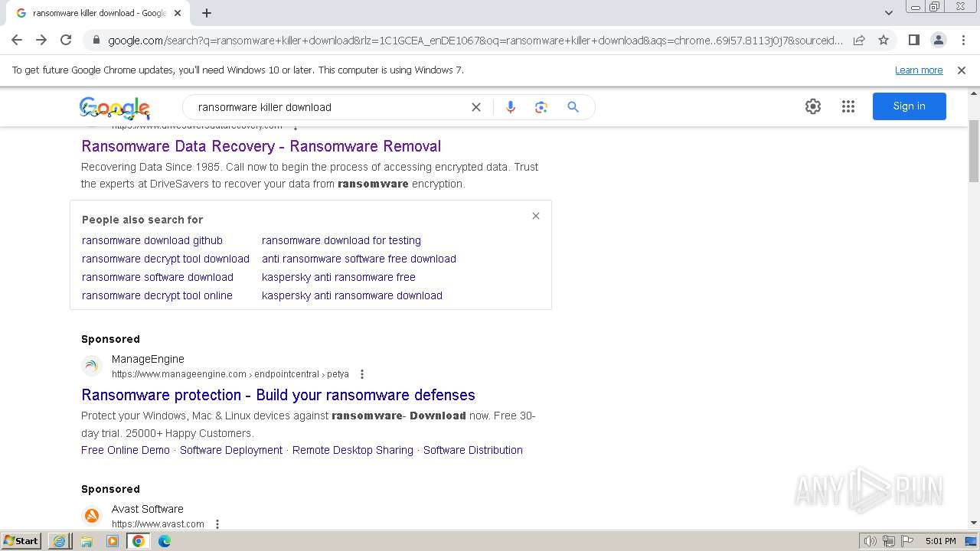
Task: Sign in to Google account
Action: click(x=910, y=106)
